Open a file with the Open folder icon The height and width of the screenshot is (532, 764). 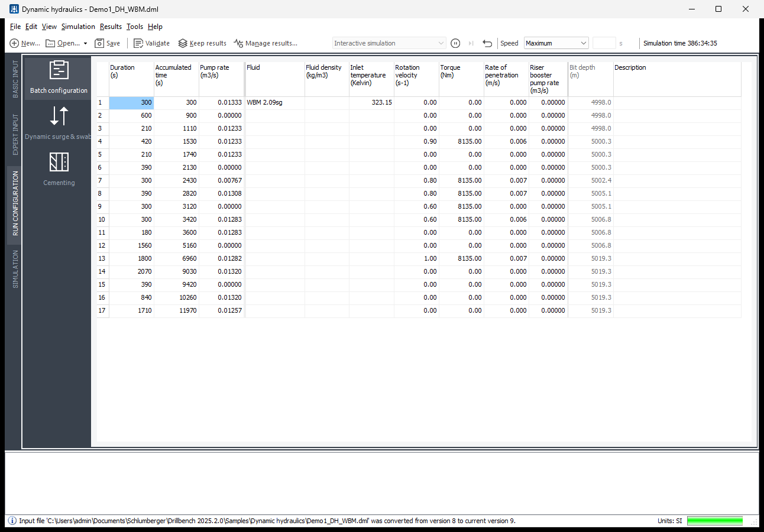(x=50, y=43)
